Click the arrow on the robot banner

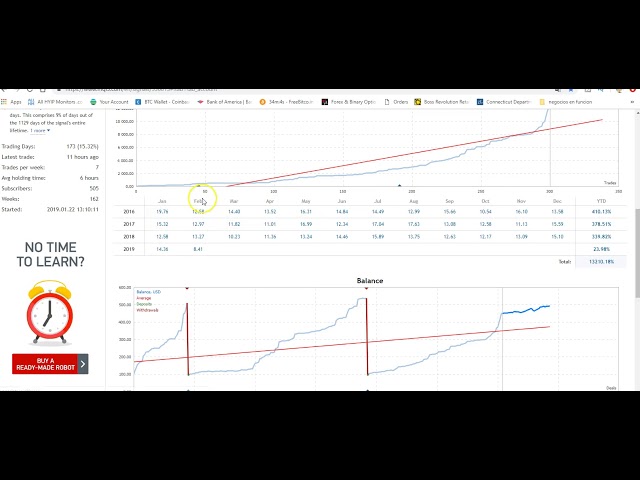click(x=83, y=363)
